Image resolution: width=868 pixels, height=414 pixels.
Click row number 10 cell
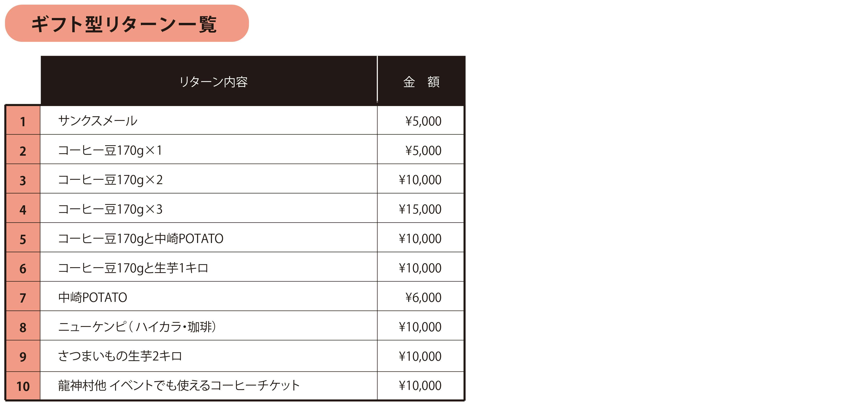[23, 386]
